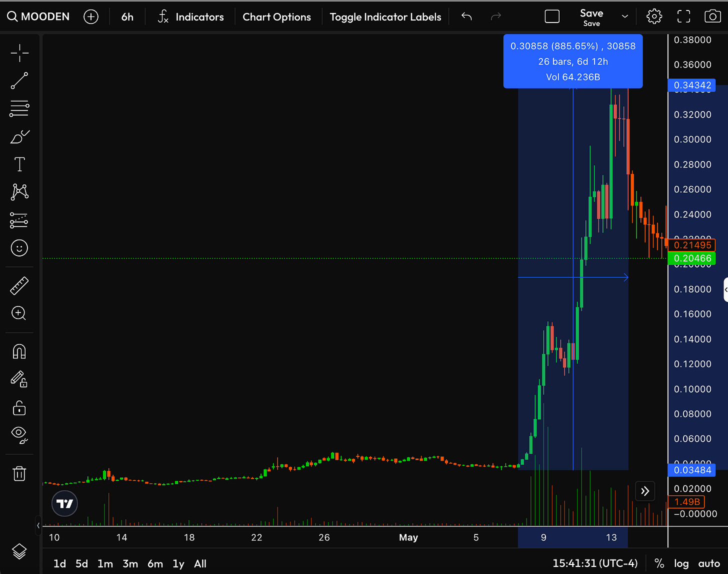This screenshot has width=728, height=574.
Task: Click the current price 0.21495 label
Action: coord(692,245)
